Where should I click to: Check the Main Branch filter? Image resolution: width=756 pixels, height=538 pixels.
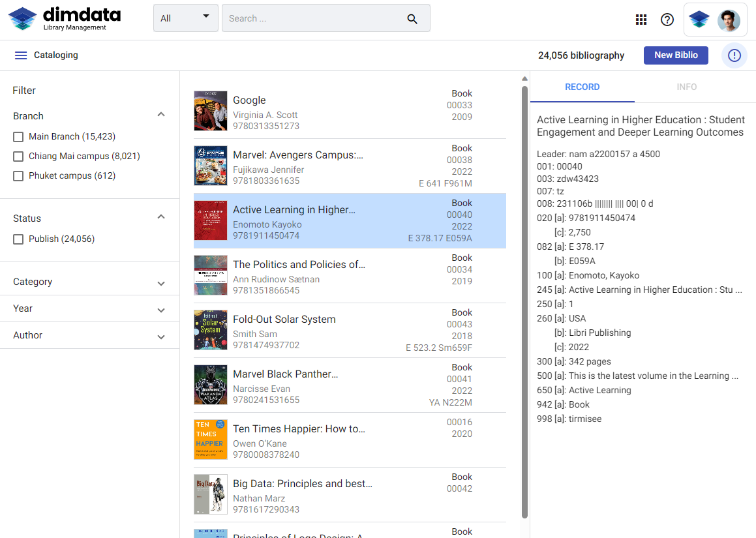18,137
